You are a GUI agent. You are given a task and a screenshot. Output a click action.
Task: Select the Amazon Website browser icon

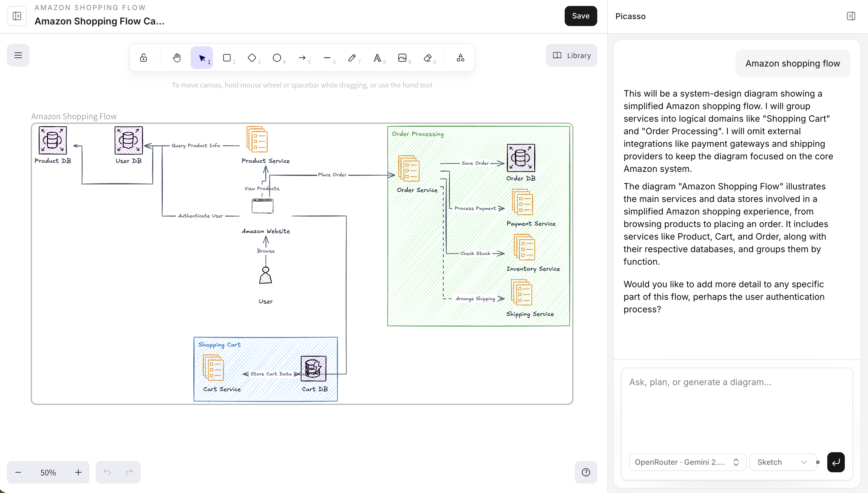coord(263,206)
